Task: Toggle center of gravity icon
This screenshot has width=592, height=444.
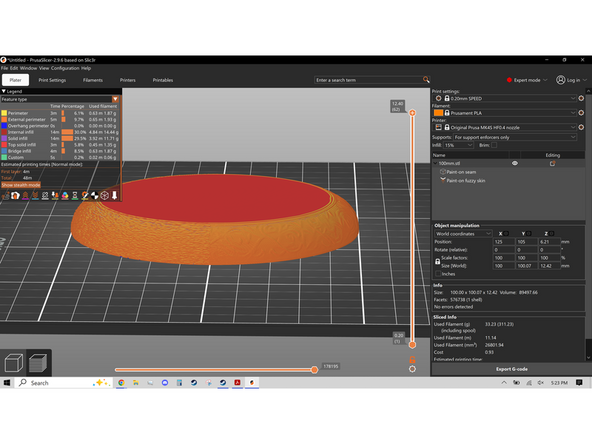Action: click(95, 195)
